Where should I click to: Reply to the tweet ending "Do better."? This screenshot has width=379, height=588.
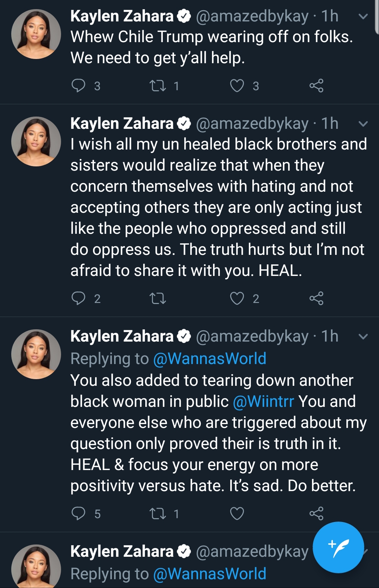click(x=78, y=513)
